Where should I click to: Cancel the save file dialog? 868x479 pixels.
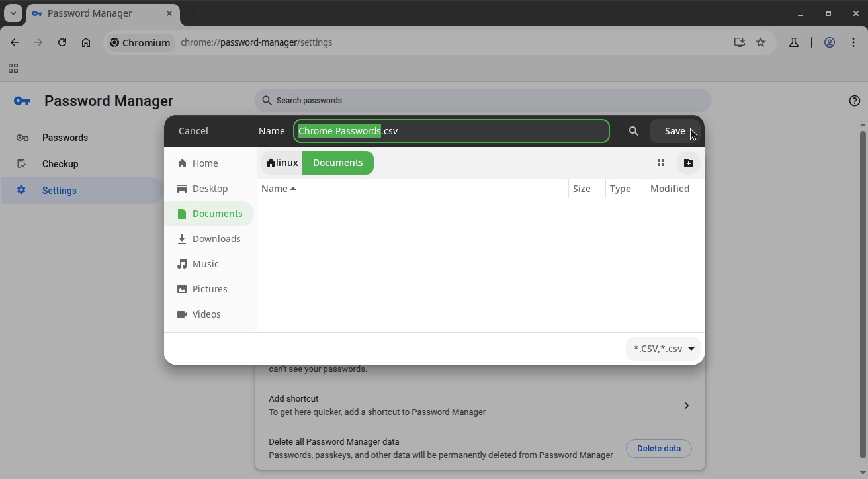pyautogui.click(x=193, y=131)
